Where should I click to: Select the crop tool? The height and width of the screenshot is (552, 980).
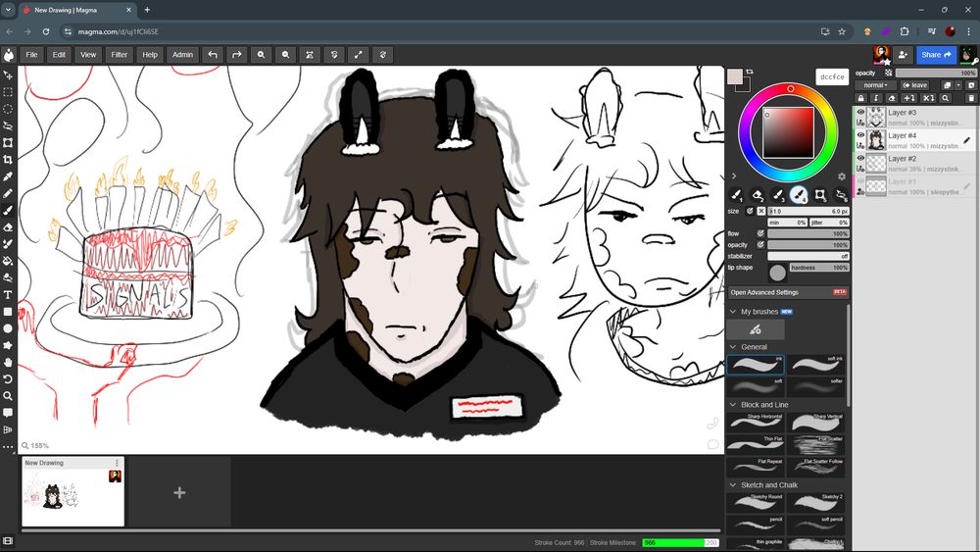pyautogui.click(x=8, y=160)
